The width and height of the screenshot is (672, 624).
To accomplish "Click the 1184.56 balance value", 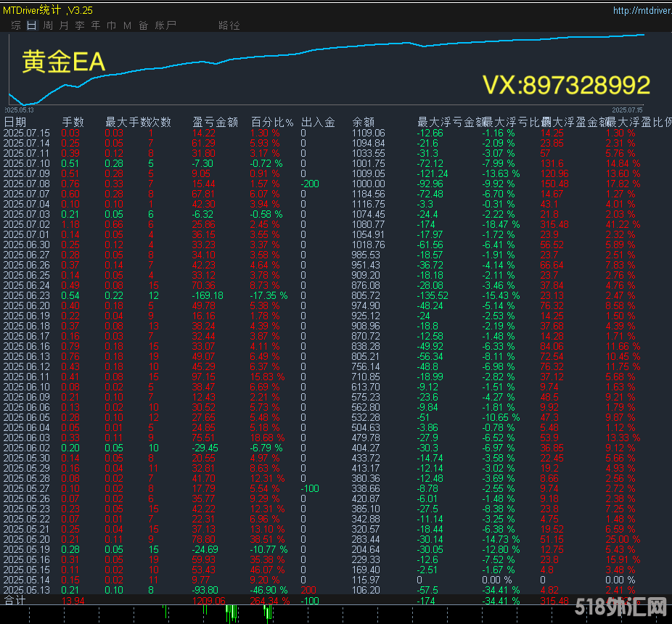I will tap(368, 194).
